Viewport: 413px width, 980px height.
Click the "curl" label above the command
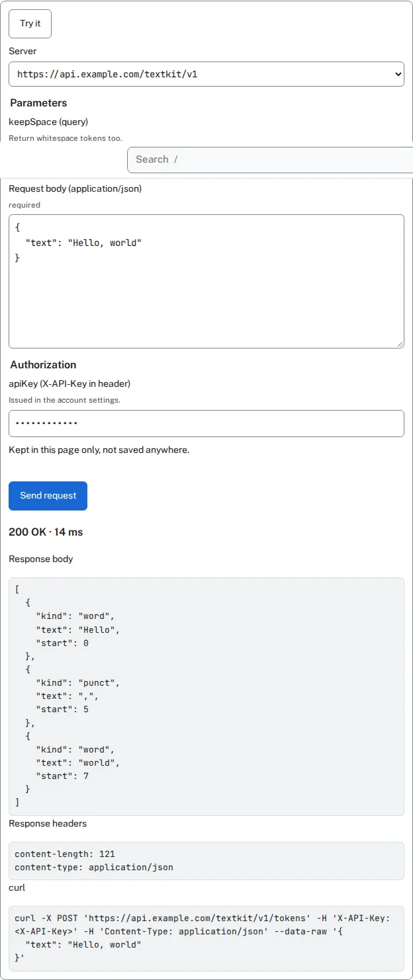(x=17, y=887)
